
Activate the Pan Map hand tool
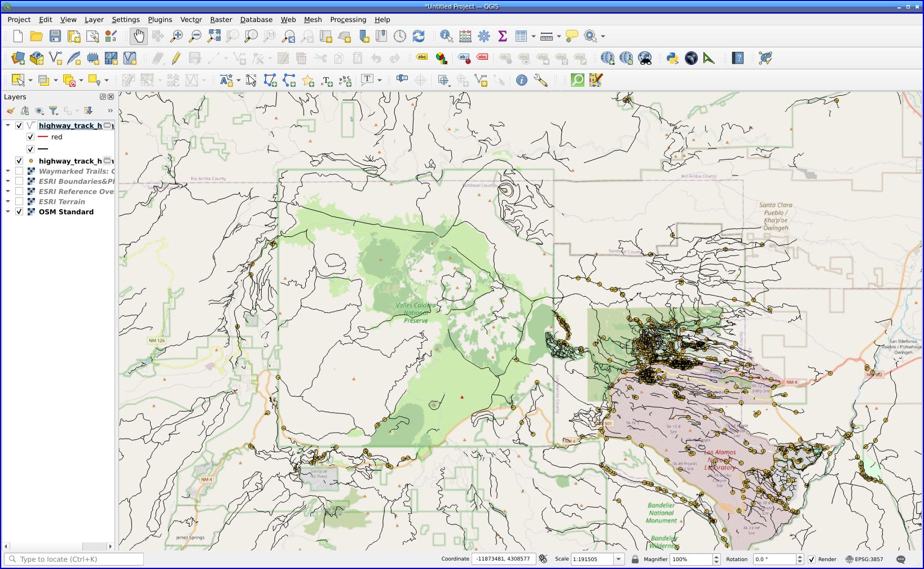(138, 36)
